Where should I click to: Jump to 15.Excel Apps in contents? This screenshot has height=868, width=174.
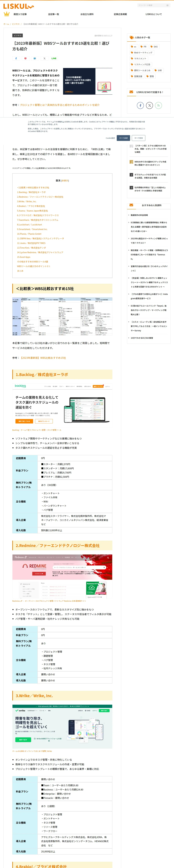(x=24, y=257)
